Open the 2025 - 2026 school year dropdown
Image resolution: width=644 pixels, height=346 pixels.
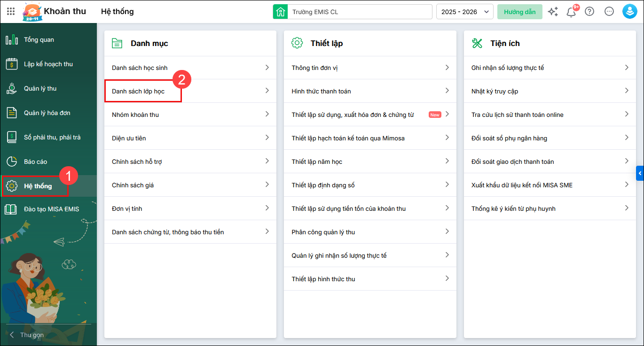[465, 12]
